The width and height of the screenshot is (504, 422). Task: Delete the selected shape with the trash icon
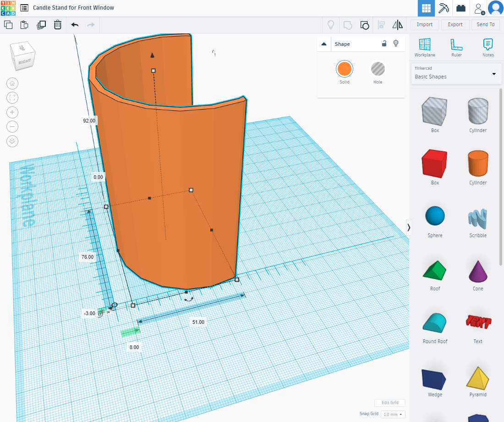click(x=58, y=25)
